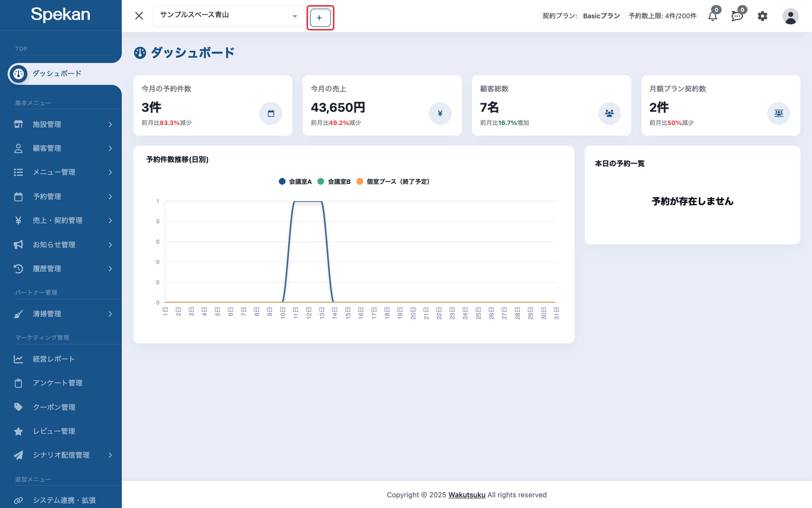Toggle 会議室A legend series
The width and height of the screenshot is (812, 508).
pyautogui.click(x=295, y=181)
